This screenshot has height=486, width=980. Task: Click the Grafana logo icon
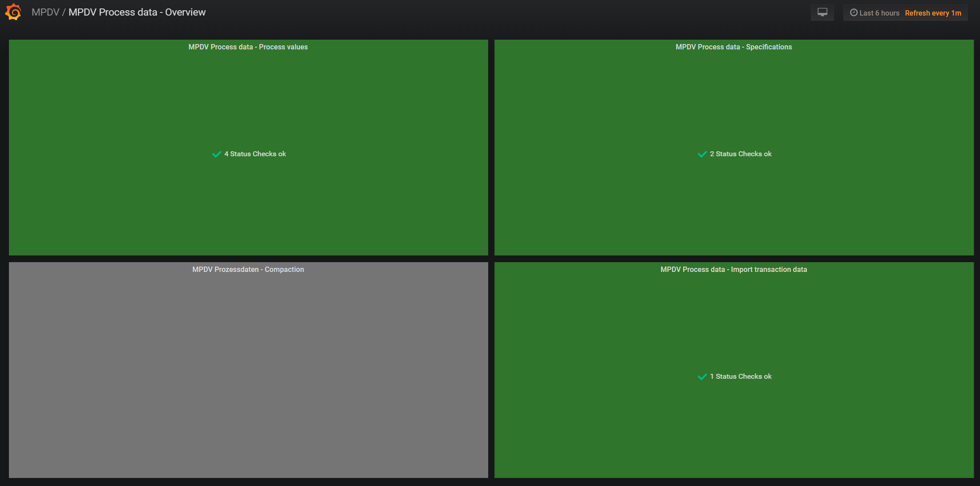tap(13, 12)
